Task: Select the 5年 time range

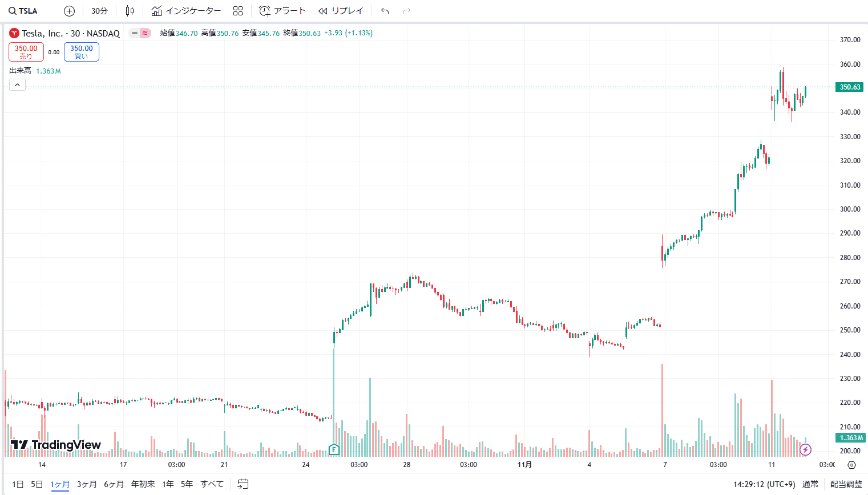Action: click(x=187, y=484)
